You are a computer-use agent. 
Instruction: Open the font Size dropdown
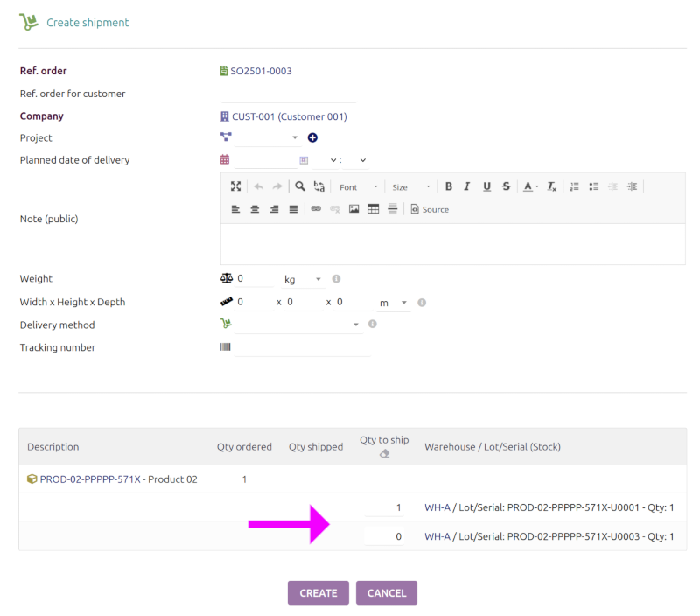[410, 186]
